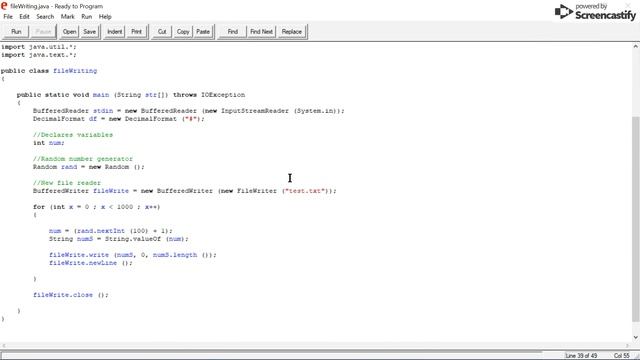Click the Indent toolbar button
The image size is (640, 360).
point(115,31)
